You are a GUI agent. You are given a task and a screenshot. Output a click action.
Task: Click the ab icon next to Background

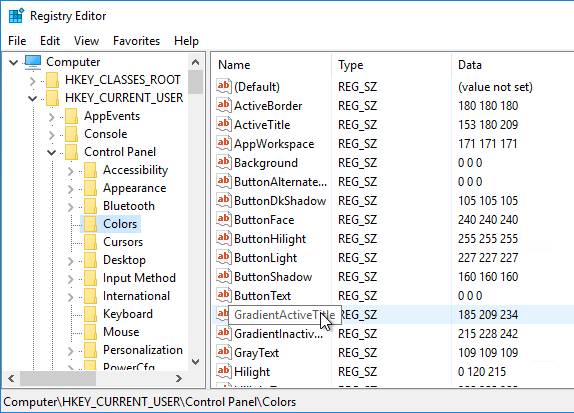pyautogui.click(x=224, y=163)
